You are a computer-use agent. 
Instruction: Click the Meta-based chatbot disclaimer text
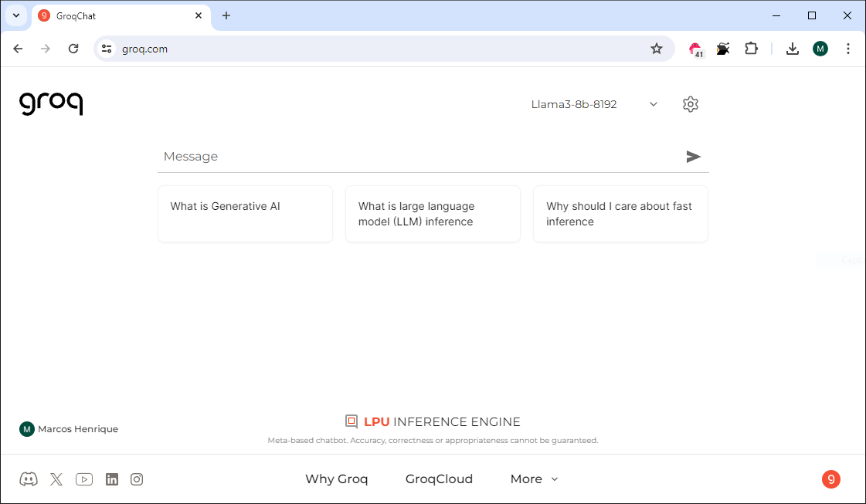433,441
